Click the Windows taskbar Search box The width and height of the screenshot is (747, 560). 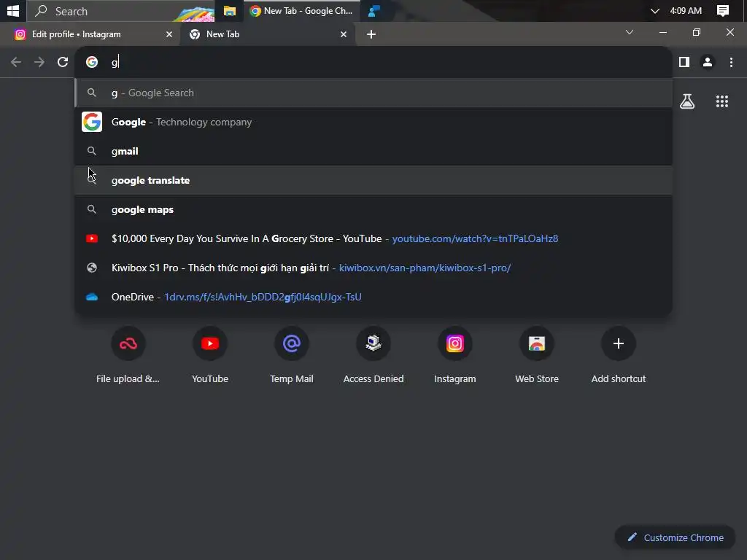120,11
